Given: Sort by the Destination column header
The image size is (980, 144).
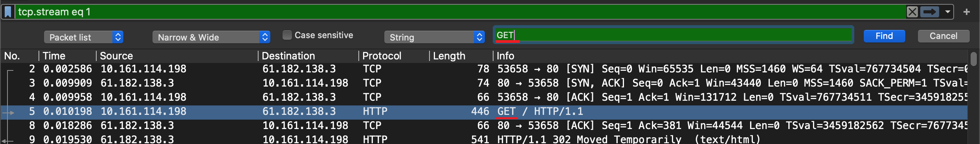Looking at the screenshot, I should 308,56.
